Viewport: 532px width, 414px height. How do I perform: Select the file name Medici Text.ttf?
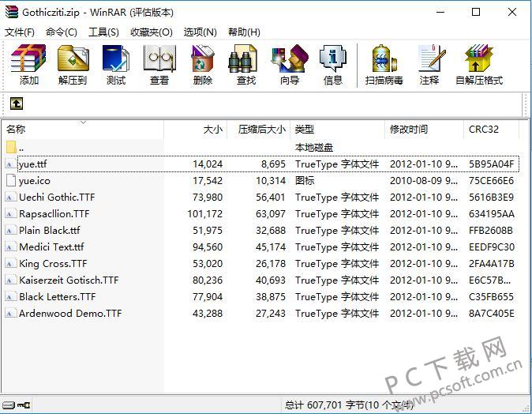(x=51, y=247)
